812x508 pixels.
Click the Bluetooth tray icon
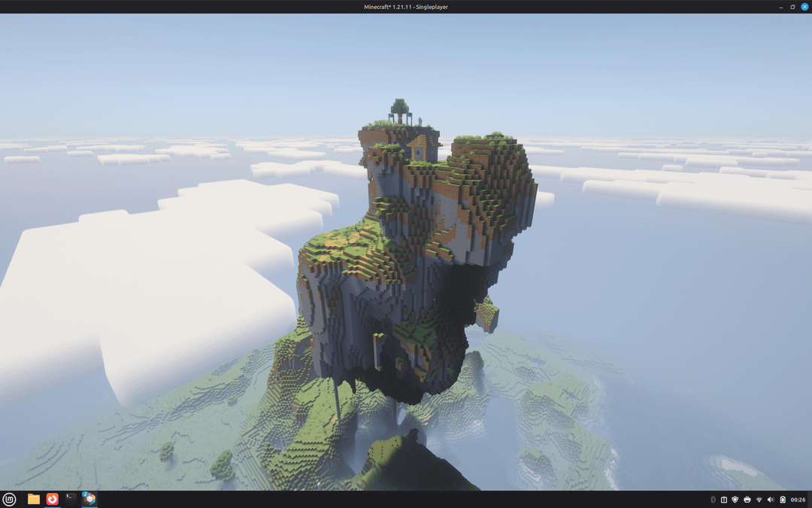(713, 500)
